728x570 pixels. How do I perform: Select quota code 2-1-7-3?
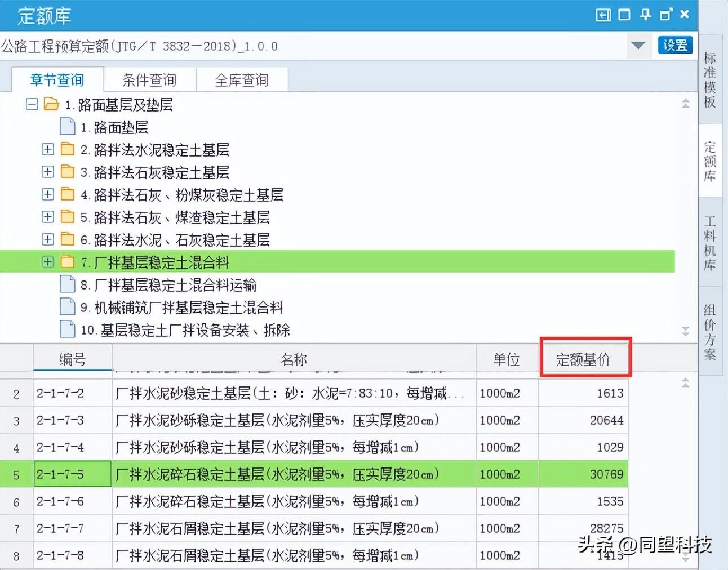tap(73, 420)
